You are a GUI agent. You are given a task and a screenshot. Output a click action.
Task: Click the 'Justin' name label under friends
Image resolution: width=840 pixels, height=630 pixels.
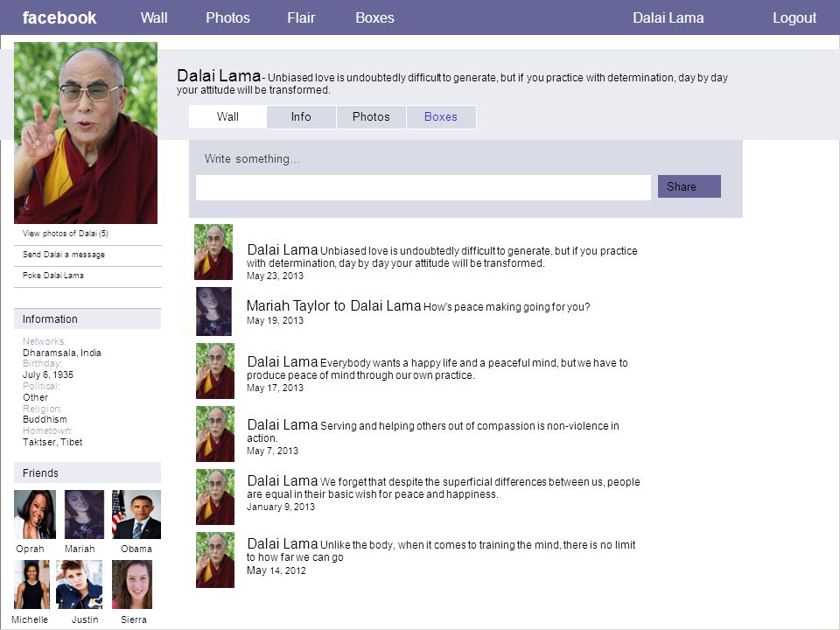tap(85, 619)
